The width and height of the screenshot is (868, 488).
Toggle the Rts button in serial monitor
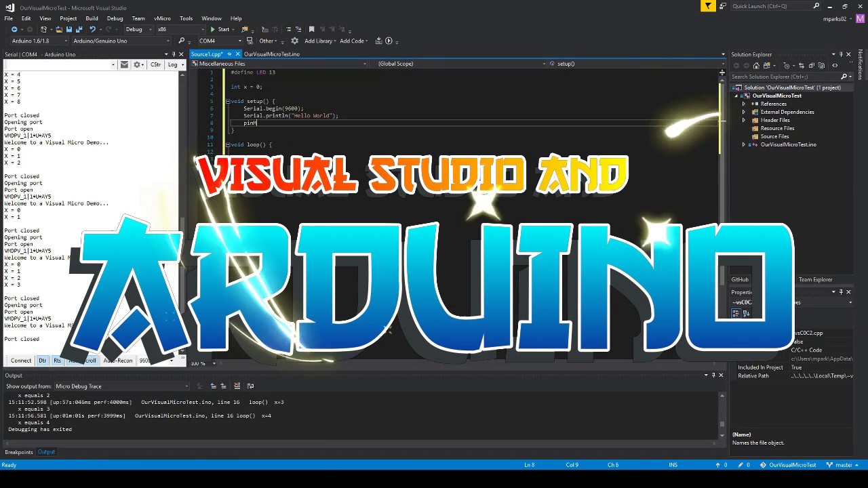(x=57, y=361)
